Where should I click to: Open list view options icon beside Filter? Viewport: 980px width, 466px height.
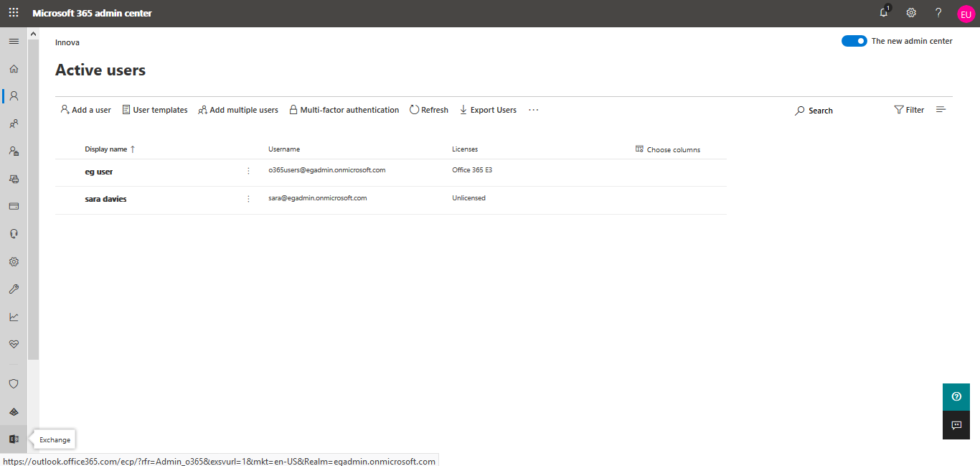tap(941, 110)
